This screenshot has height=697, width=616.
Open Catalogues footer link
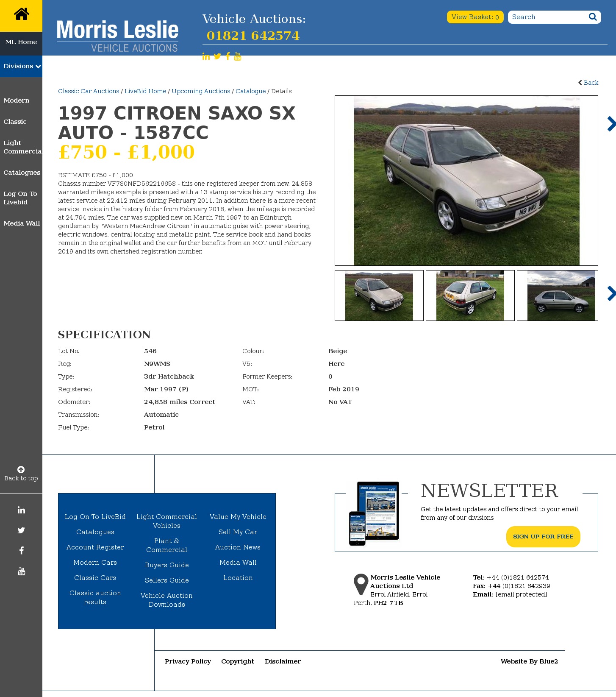click(x=95, y=532)
